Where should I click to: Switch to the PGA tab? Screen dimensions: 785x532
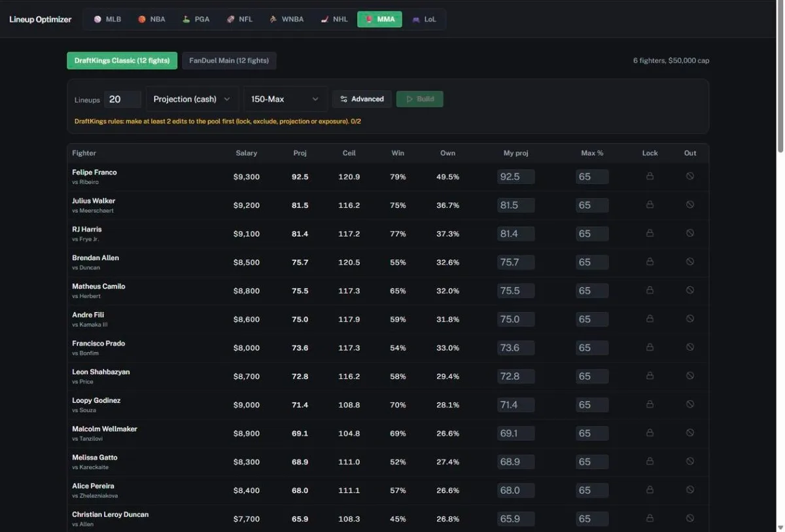196,19
